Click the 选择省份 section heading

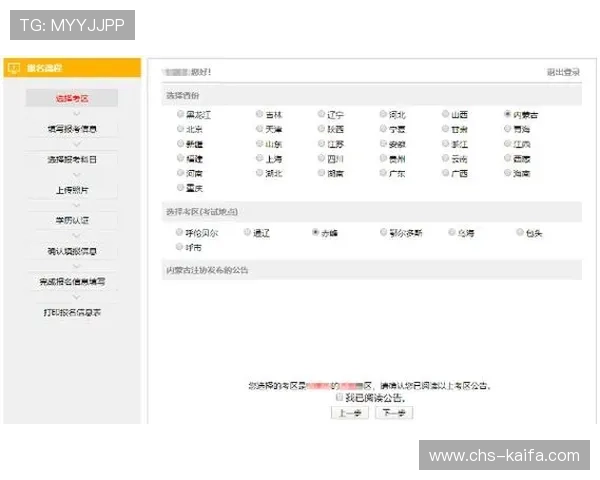click(183, 95)
